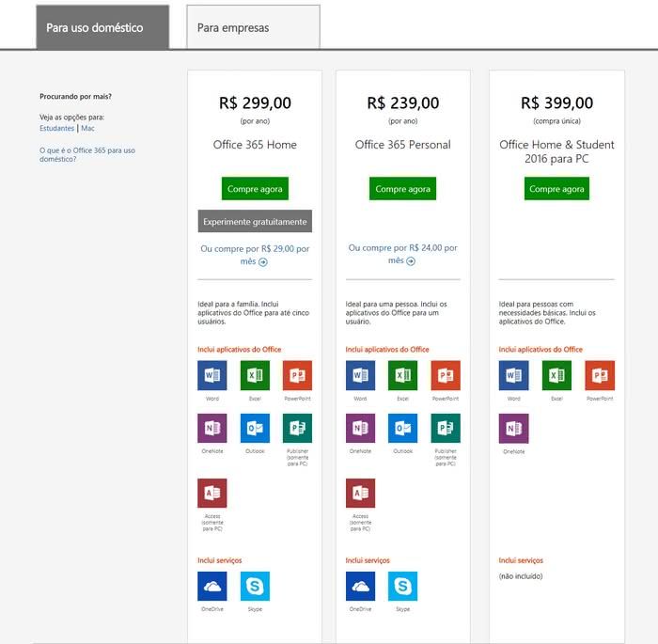Image resolution: width=658 pixels, height=644 pixels.
Task: Click the '(compra única)' label
Action: click(x=556, y=121)
